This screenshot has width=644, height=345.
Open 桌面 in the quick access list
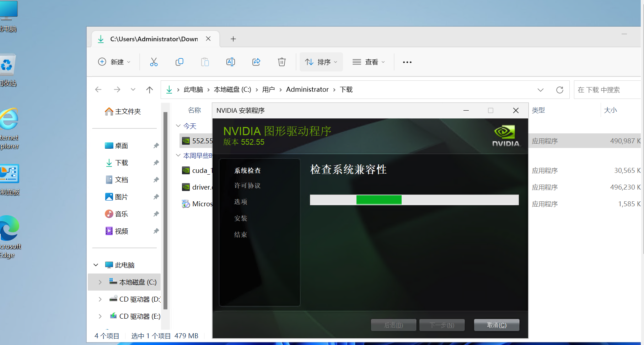tap(117, 146)
